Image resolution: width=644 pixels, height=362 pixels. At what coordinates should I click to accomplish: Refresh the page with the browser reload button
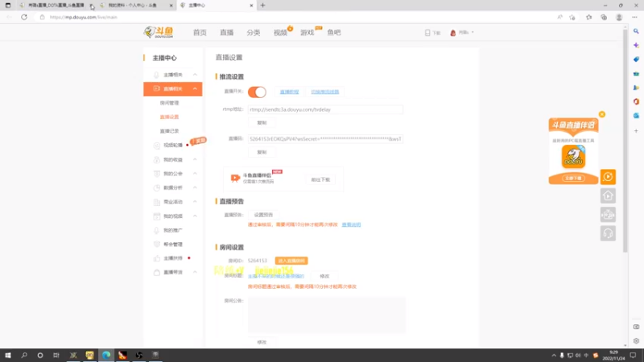coord(24,17)
